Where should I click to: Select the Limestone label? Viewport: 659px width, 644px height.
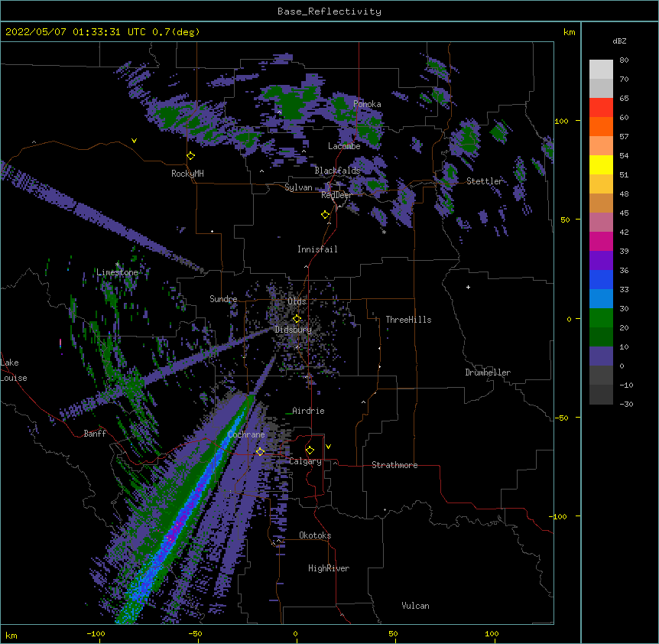click(x=117, y=272)
